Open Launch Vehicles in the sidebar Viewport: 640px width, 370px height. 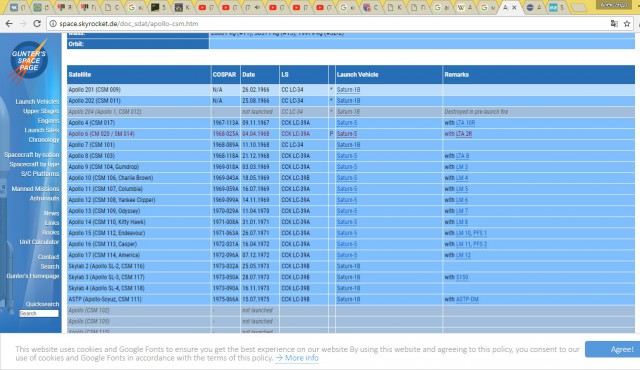(x=37, y=102)
